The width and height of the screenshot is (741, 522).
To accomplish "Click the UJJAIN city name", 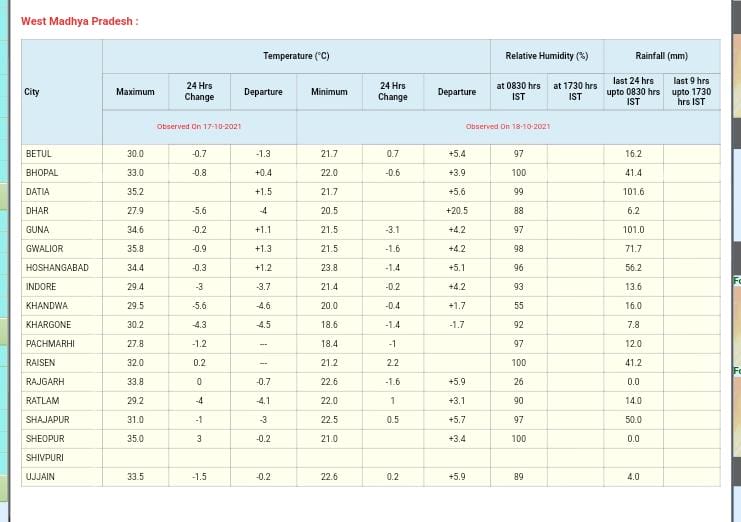I will (x=41, y=477).
